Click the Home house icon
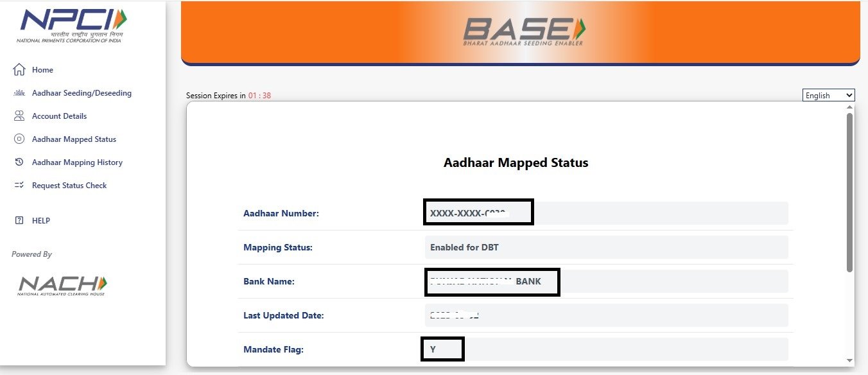Screen dimensions: 868x375 [x=19, y=69]
